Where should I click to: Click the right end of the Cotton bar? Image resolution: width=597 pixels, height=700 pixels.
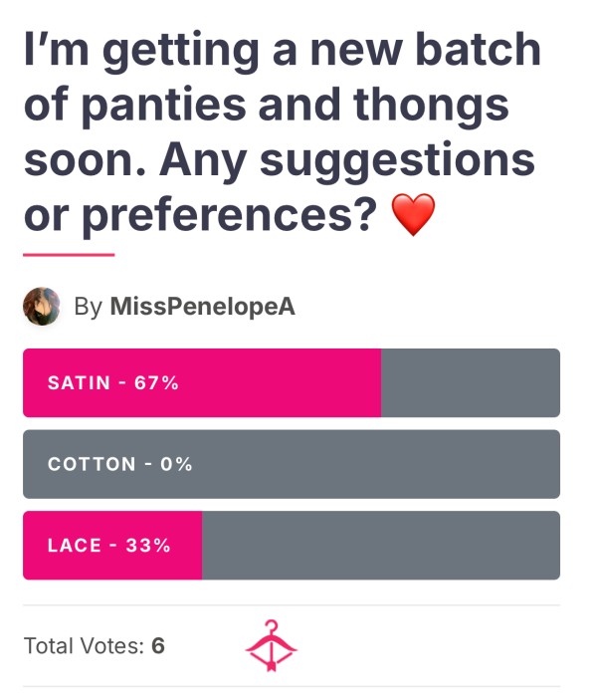tap(542, 464)
